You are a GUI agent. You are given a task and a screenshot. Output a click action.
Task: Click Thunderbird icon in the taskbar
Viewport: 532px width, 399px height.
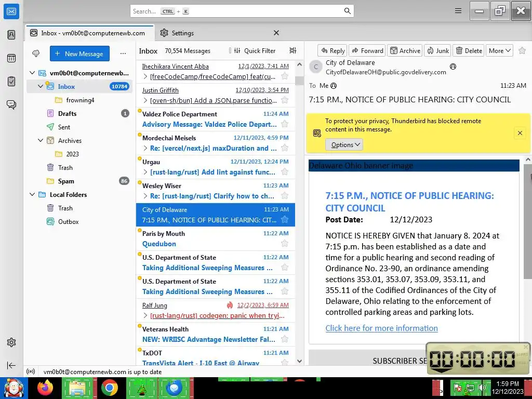pos(174,388)
